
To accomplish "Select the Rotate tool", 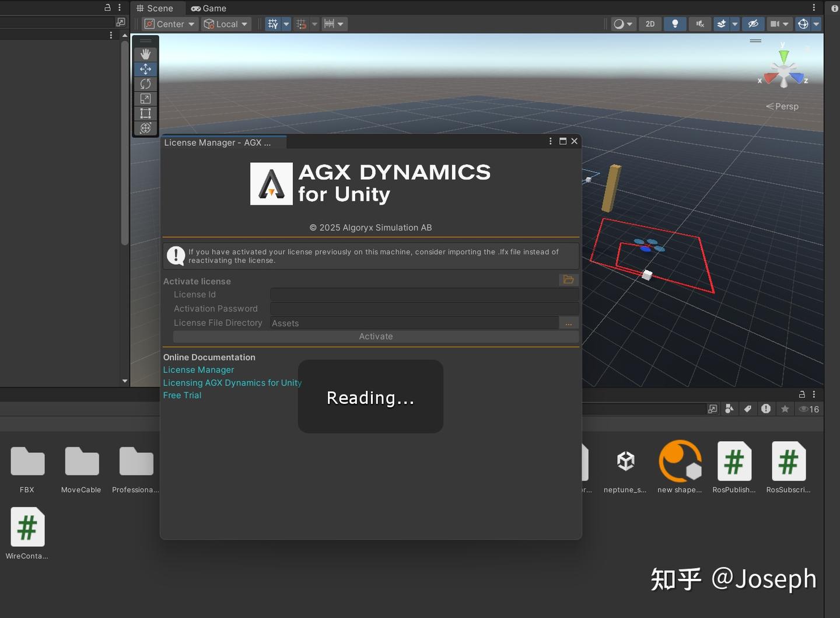I will (x=145, y=83).
